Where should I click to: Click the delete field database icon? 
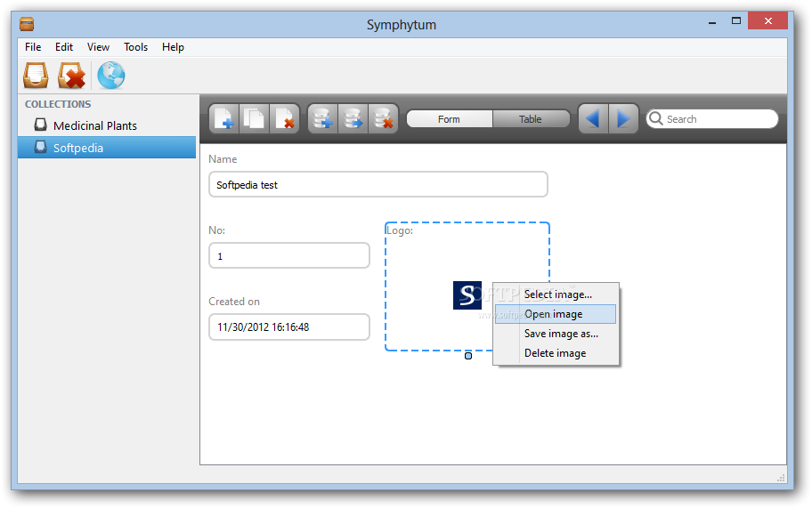[x=383, y=118]
